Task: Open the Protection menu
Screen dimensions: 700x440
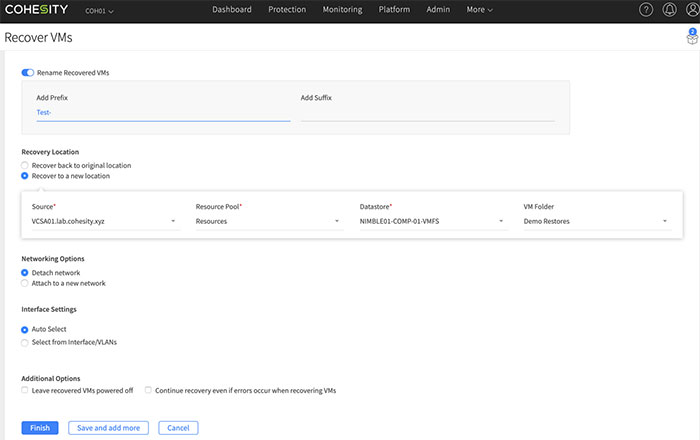Action: (x=287, y=10)
